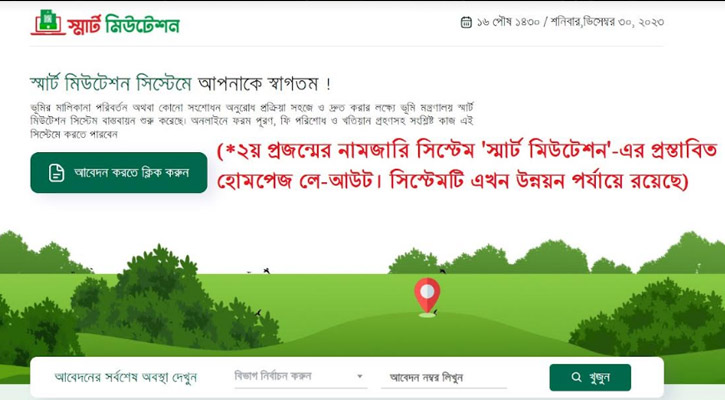Select the date text ১৬ পৌষ ১৪৩০
This screenshot has height=400, width=725.
508,22
